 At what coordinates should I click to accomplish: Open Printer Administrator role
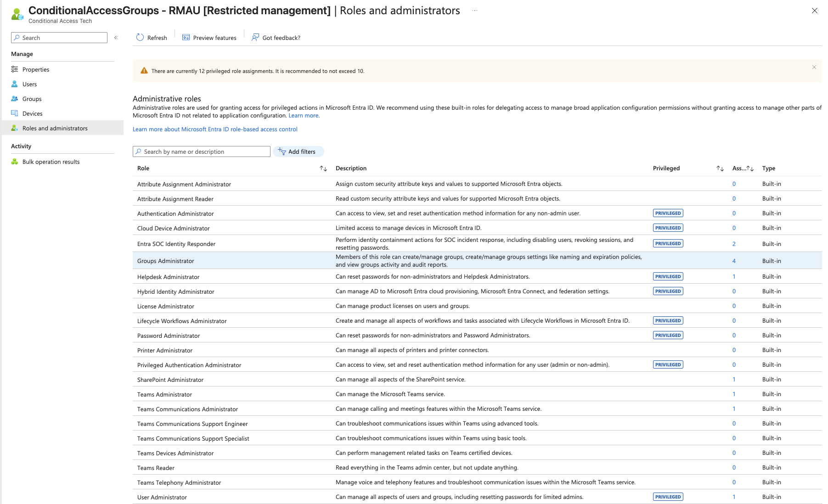tap(164, 350)
